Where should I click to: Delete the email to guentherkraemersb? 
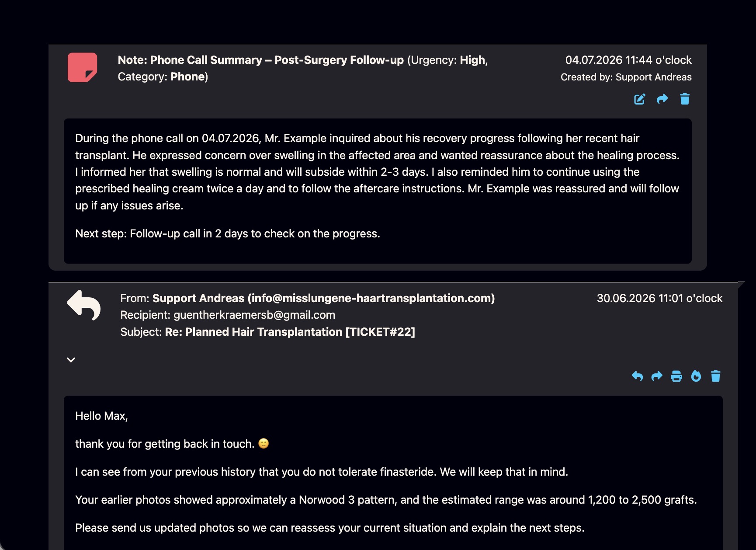tap(715, 376)
